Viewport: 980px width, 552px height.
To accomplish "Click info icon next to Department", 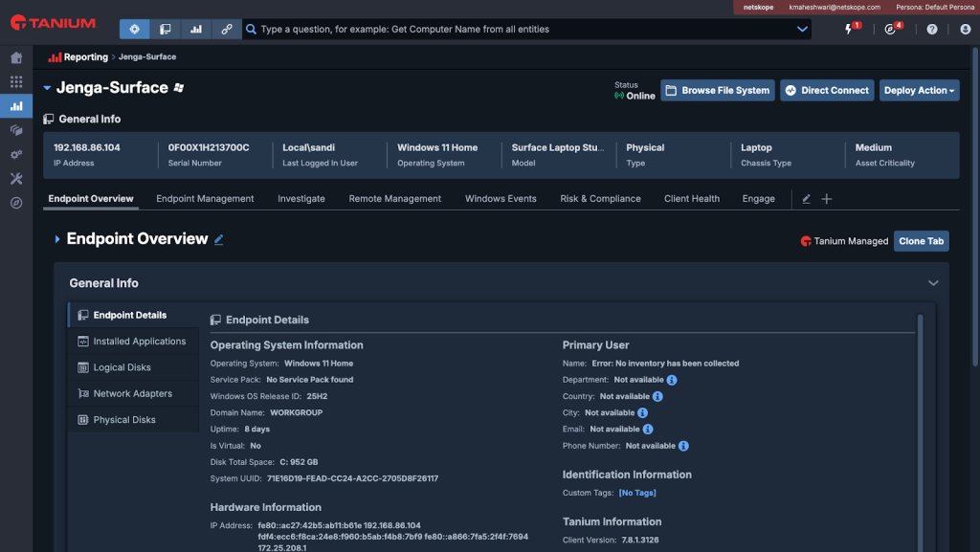I will [x=671, y=380].
